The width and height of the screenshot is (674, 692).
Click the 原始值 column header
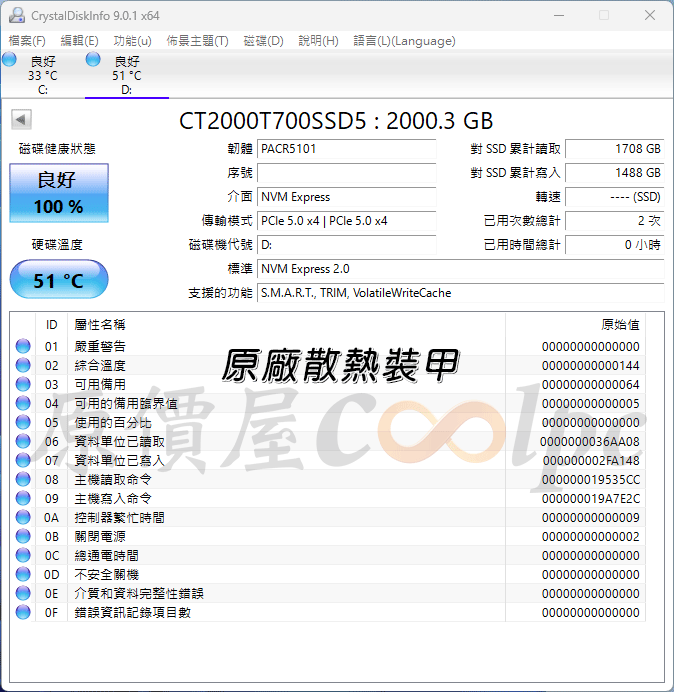[576, 325]
